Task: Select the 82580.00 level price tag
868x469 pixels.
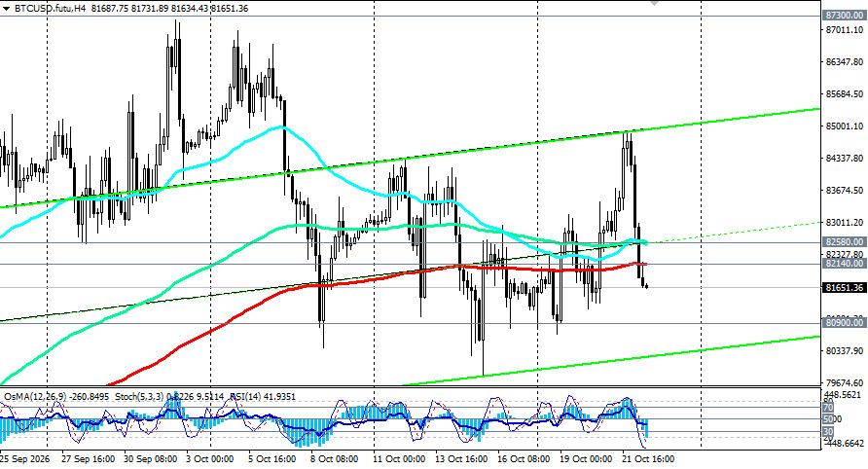Action: point(845,242)
